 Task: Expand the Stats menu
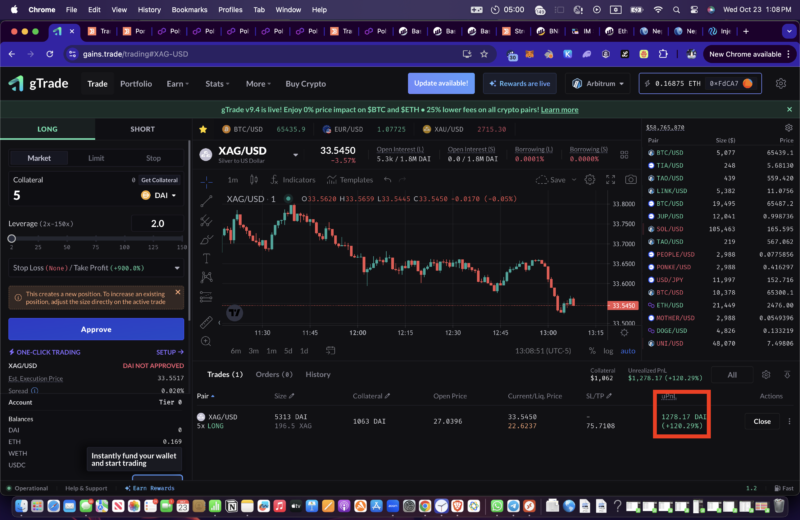217,84
